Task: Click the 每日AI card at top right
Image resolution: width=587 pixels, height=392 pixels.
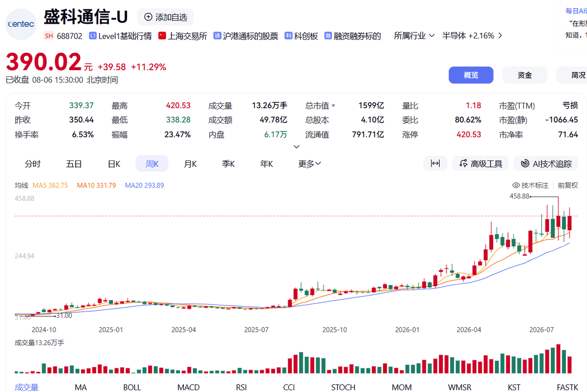Action: [x=573, y=28]
